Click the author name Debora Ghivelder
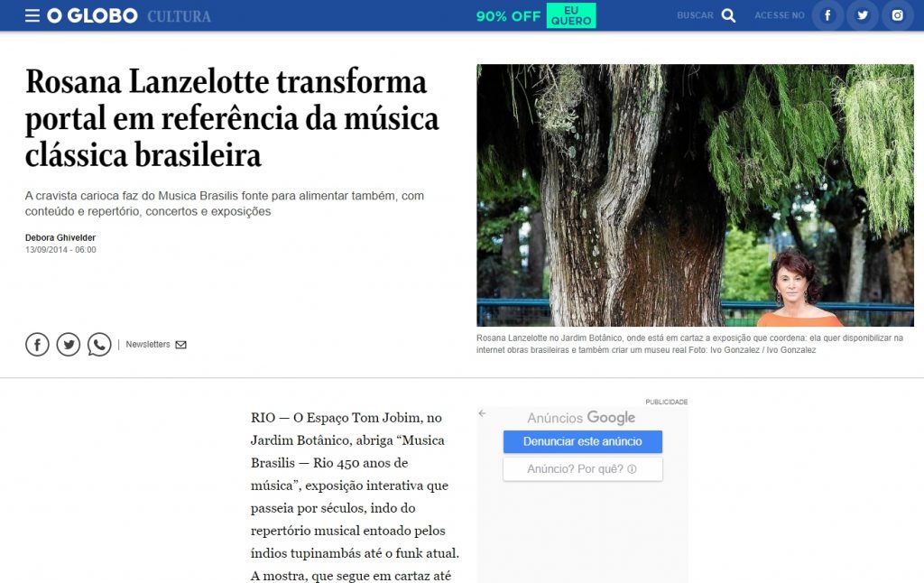Image resolution: width=924 pixels, height=583 pixels. (60, 237)
